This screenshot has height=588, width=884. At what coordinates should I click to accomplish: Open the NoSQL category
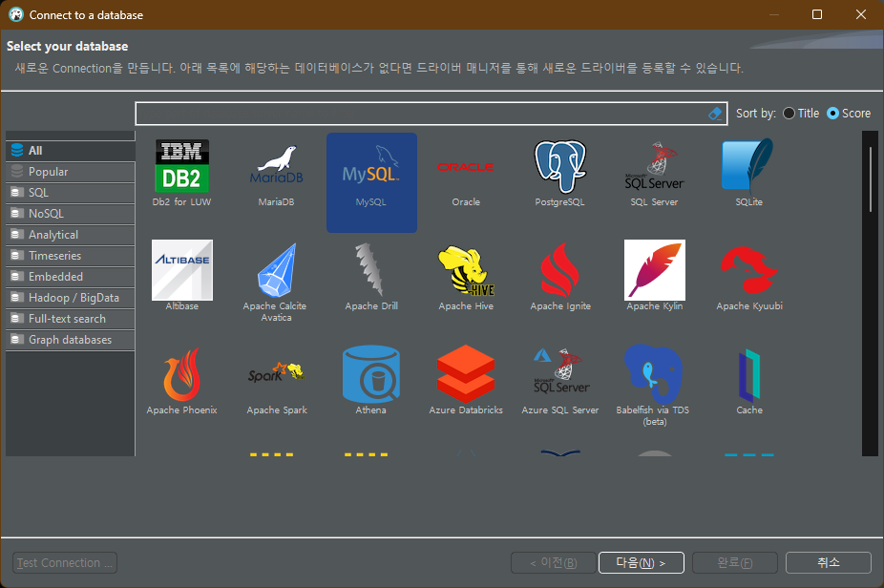pos(71,214)
